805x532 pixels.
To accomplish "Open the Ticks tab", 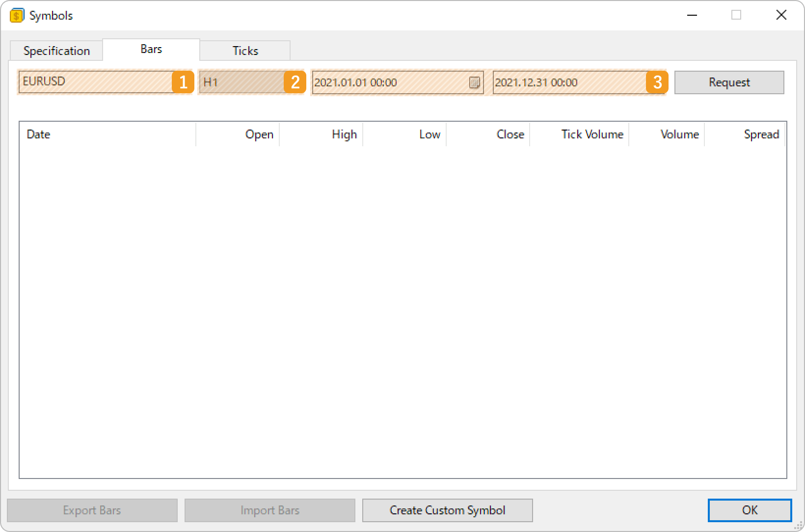I will 245,51.
